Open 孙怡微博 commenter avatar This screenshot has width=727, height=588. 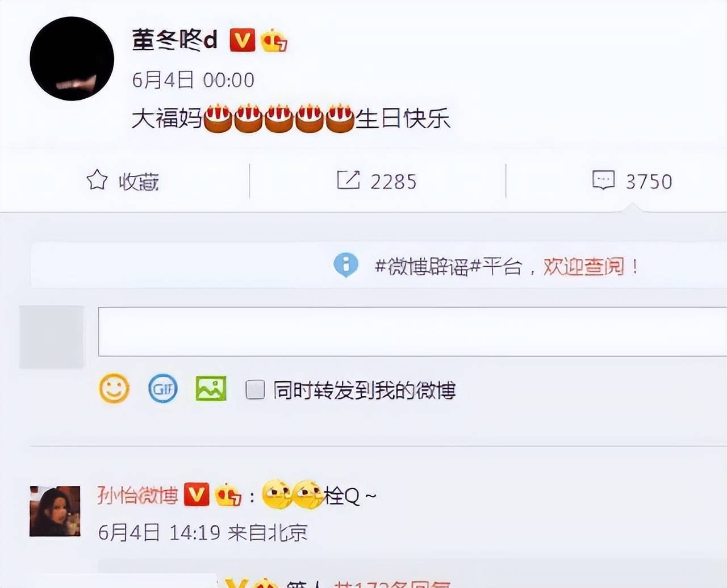coord(55,511)
